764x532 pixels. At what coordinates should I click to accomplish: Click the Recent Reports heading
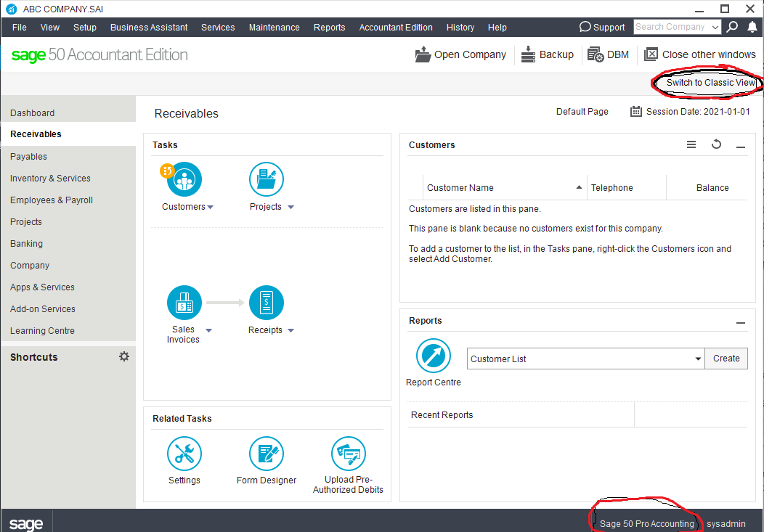click(442, 414)
